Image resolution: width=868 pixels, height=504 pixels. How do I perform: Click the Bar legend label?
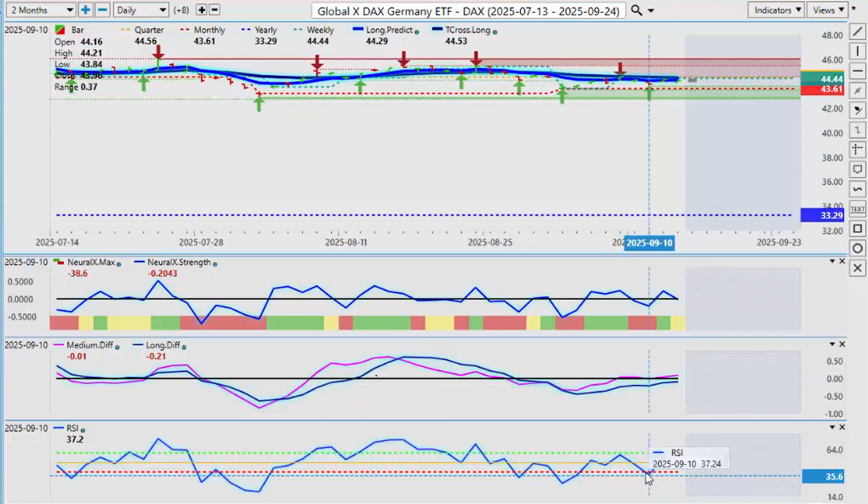(x=77, y=30)
